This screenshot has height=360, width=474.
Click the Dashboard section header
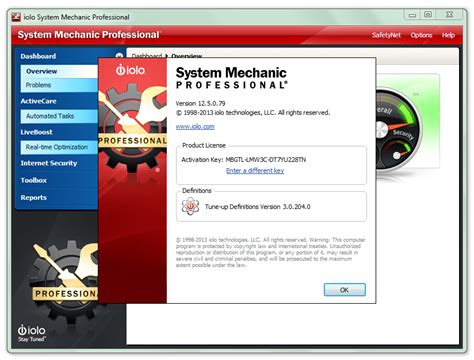[38, 56]
